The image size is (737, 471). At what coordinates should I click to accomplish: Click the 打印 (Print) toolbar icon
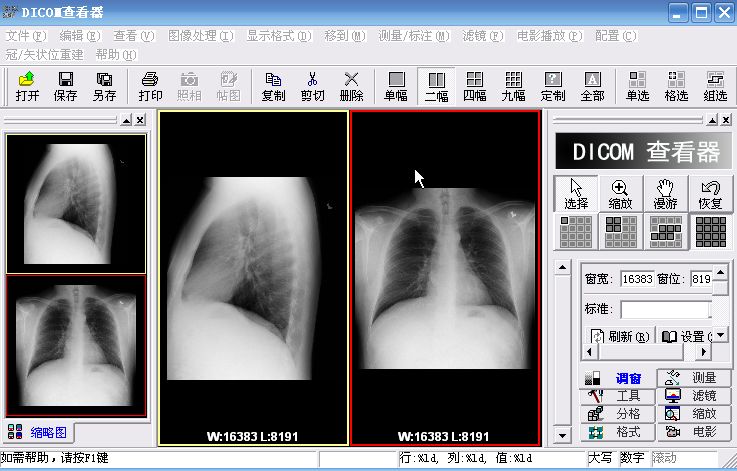pos(150,86)
